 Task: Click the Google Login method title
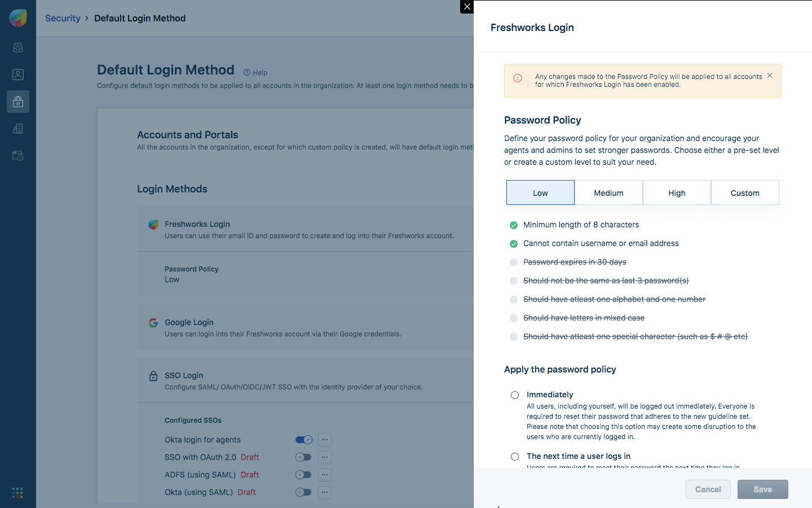tap(189, 322)
